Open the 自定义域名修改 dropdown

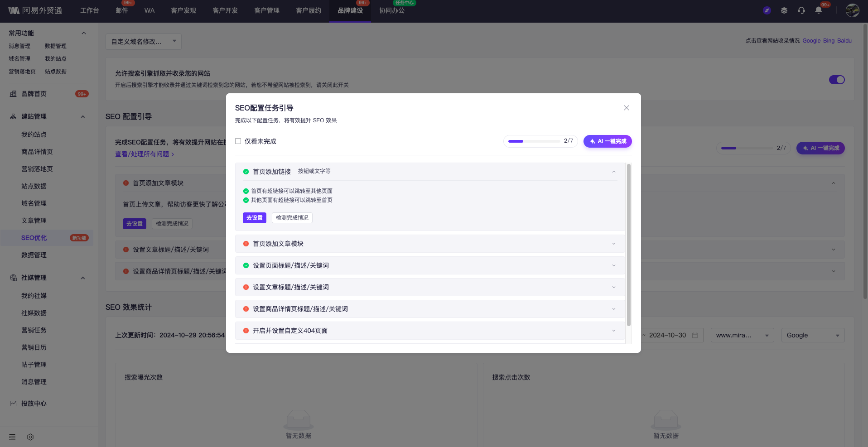(x=143, y=42)
